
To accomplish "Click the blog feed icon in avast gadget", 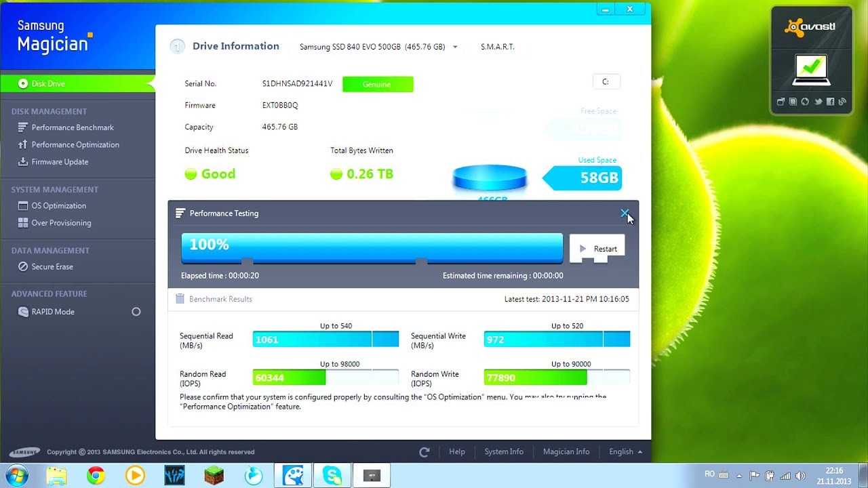I will 842,102.
